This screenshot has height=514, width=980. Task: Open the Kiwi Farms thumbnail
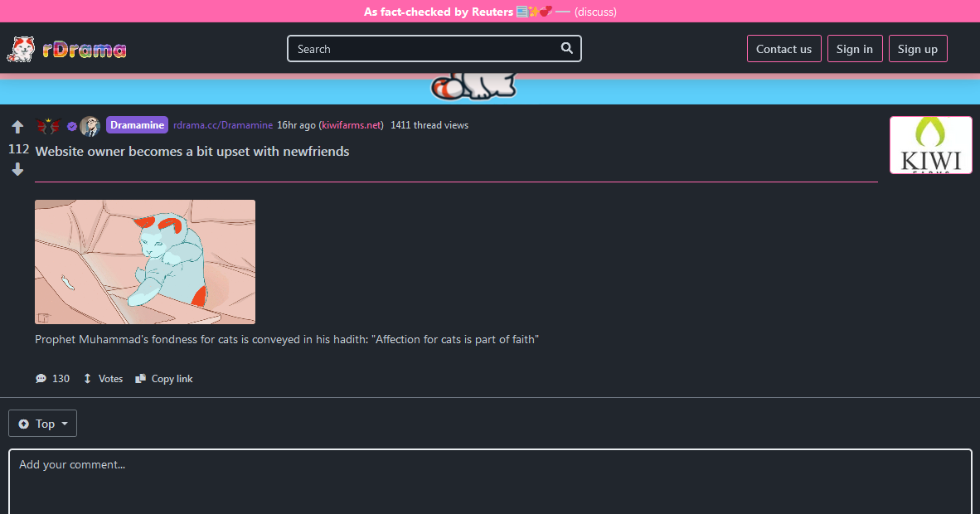click(930, 145)
